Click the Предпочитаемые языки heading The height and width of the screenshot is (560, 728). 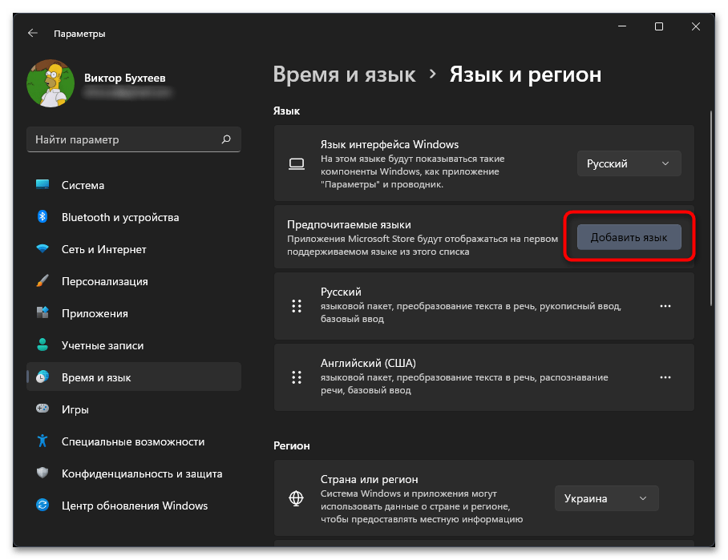coord(349,224)
